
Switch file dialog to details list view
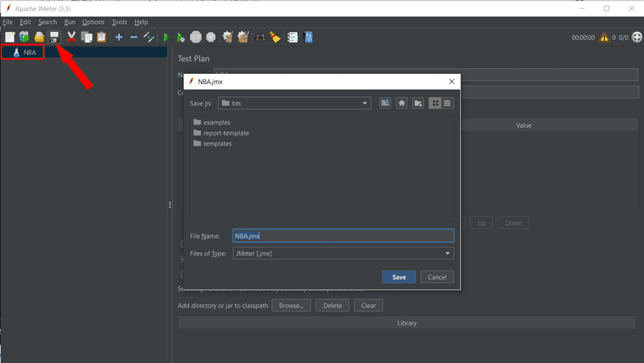click(448, 103)
